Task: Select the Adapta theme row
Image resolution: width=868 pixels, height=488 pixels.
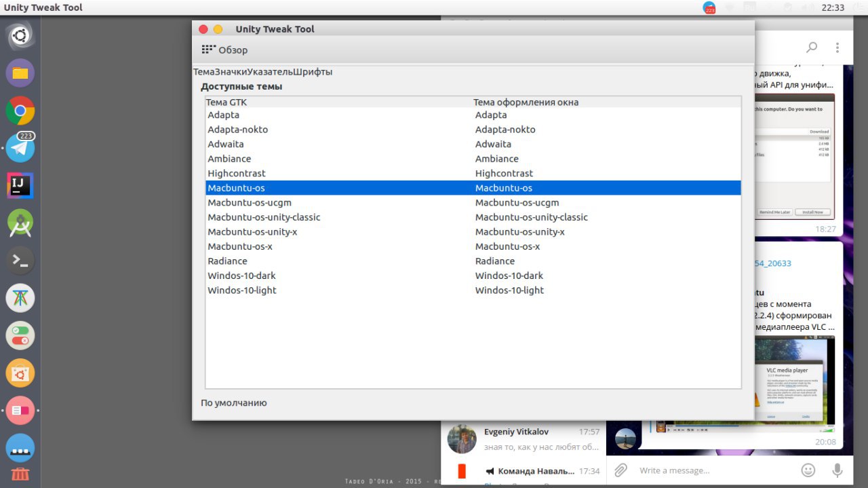Action: pos(473,115)
